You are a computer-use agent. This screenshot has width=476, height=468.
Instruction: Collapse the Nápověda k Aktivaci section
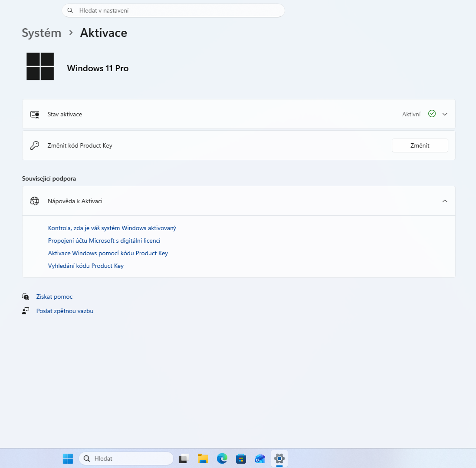point(444,201)
